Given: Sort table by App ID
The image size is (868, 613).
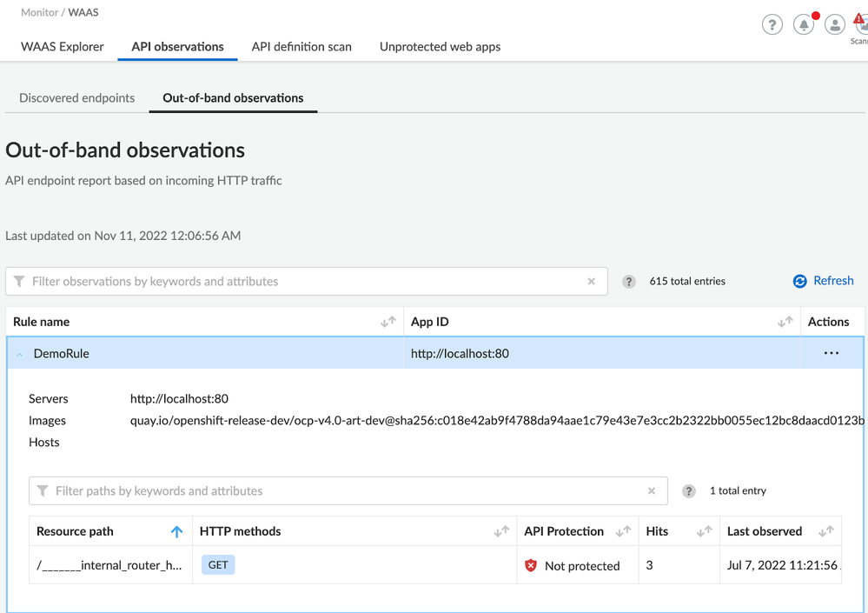Looking at the screenshot, I should (785, 322).
